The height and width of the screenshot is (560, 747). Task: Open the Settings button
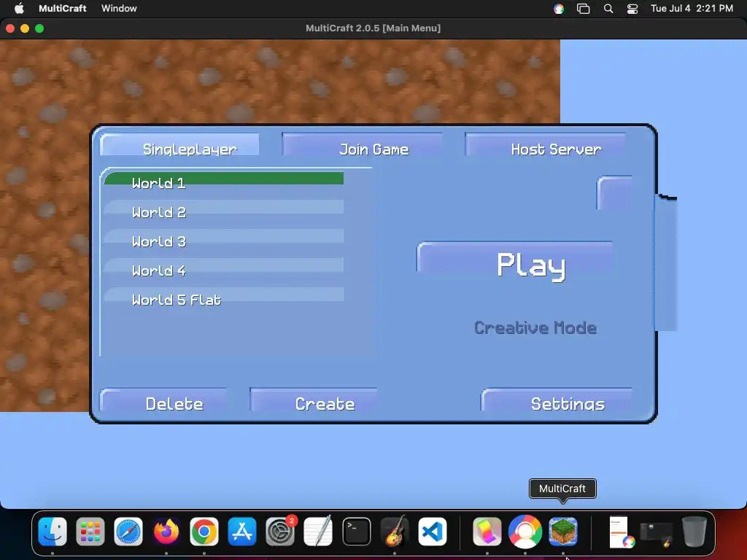pyautogui.click(x=557, y=400)
